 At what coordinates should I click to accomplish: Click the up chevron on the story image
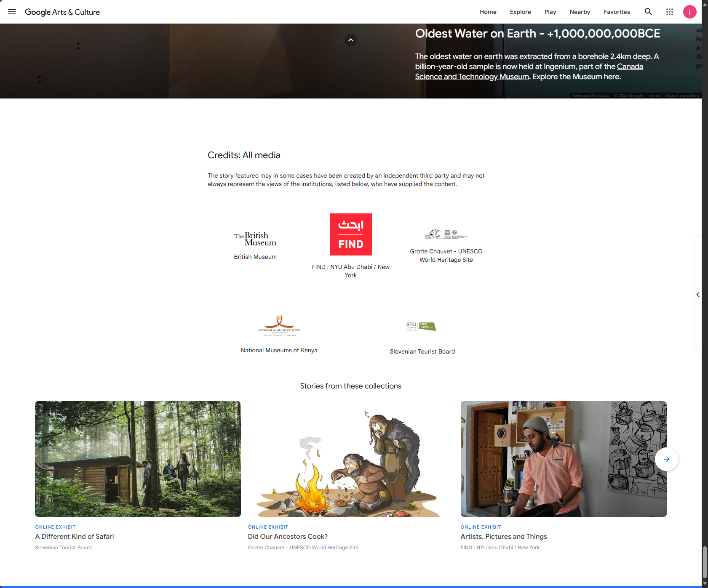(351, 40)
